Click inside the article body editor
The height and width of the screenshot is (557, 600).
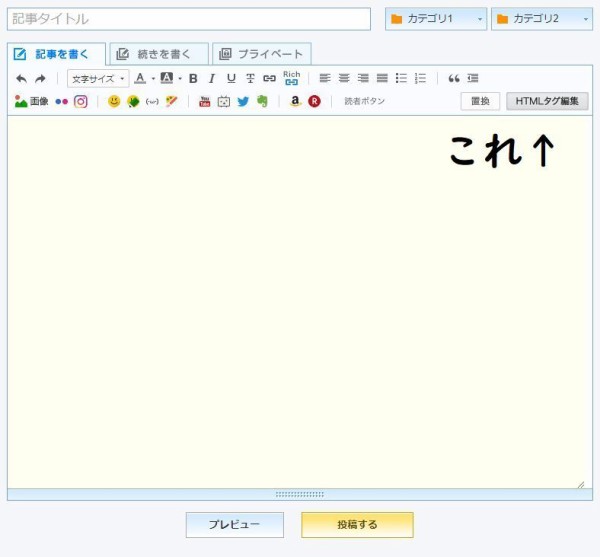[300, 301]
